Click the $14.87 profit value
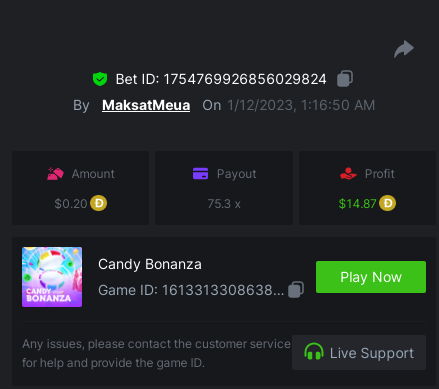 [357, 204]
